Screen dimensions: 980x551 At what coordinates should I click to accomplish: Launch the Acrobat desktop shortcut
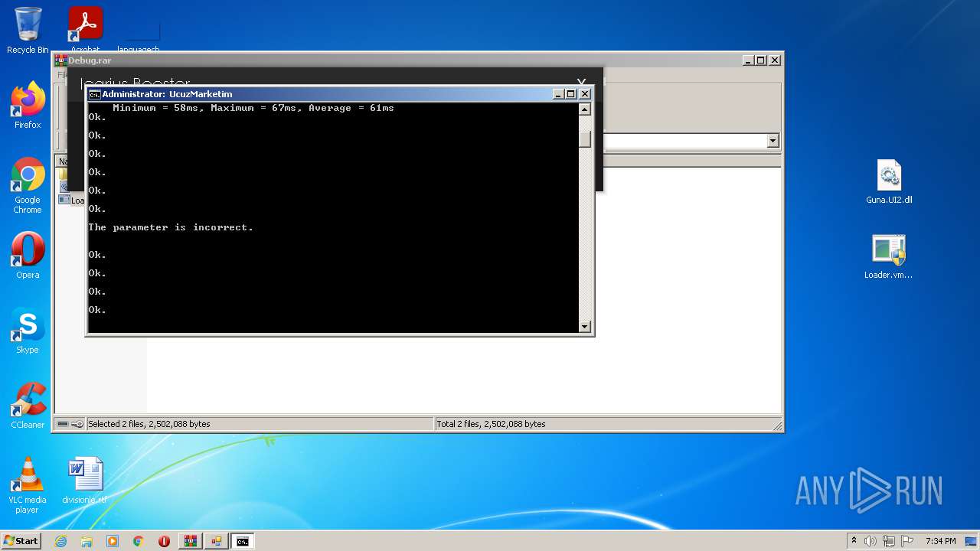coord(85,29)
